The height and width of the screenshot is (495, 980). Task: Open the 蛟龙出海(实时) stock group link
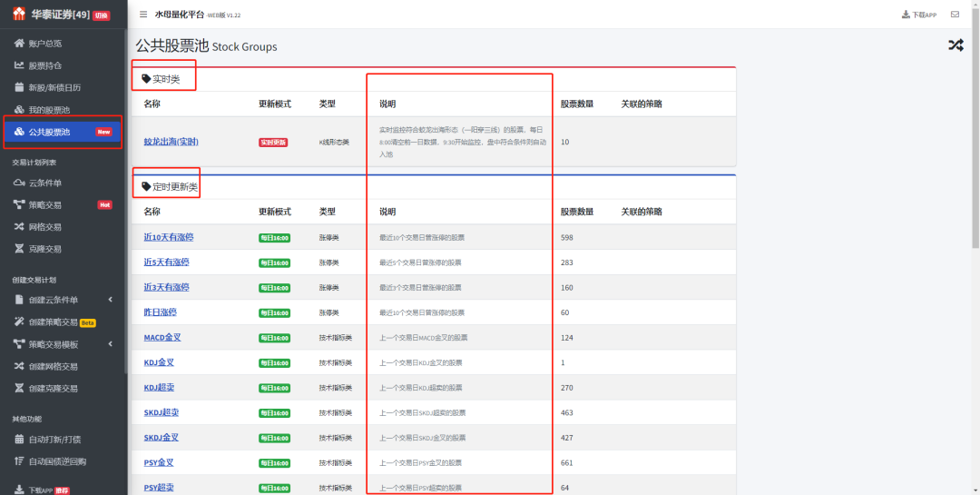coord(171,142)
